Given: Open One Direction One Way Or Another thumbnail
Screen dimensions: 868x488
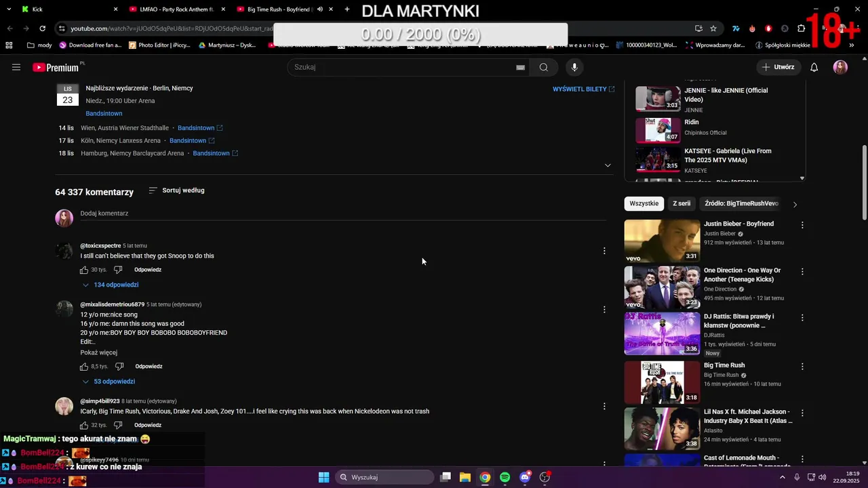Looking at the screenshot, I should pyautogui.click(x=662, y=287).
